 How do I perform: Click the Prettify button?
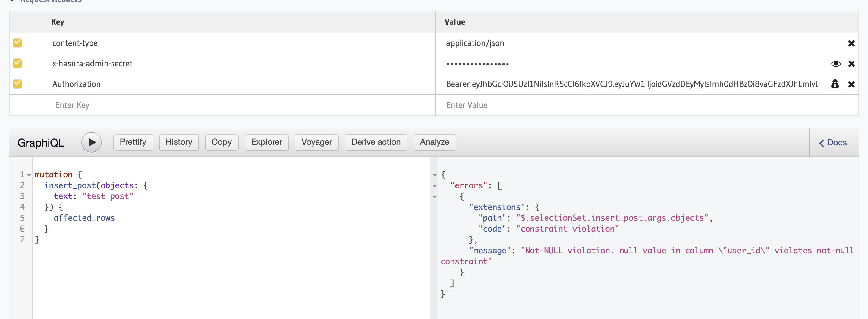133,142
